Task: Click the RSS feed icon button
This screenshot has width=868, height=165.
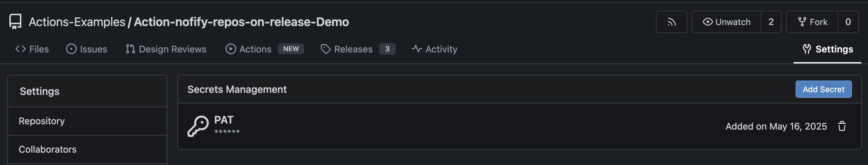Action: pos(671,22)
